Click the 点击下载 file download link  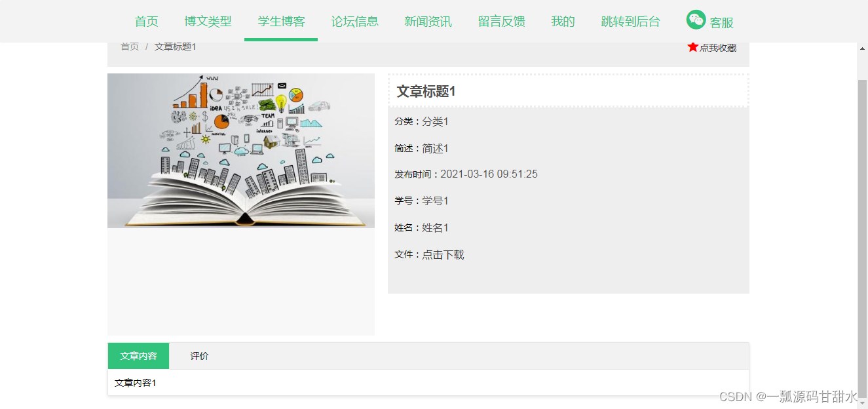(x=442, y=254)
